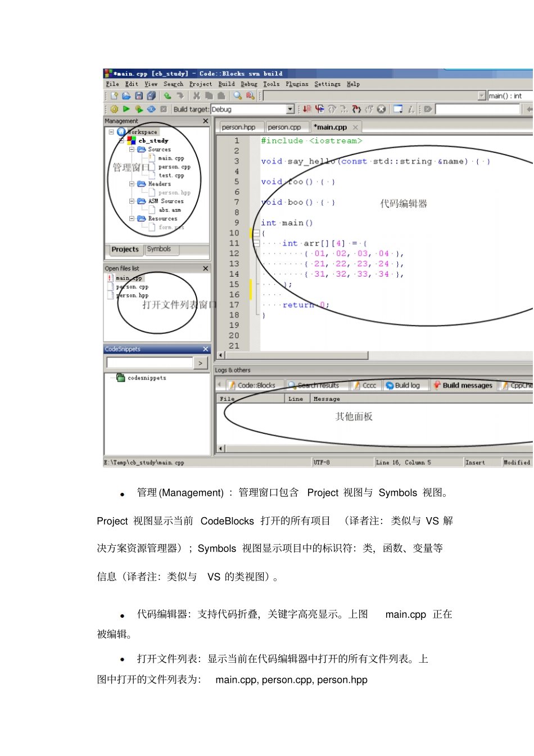Click the Various info debug icon
This screenshot has width=534, height=756.
click(411, 109)
